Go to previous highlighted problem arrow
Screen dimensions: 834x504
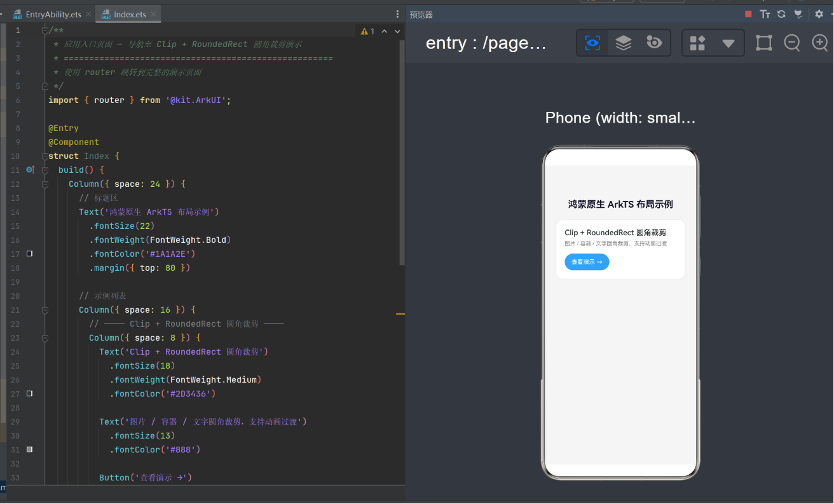(385, 31)
